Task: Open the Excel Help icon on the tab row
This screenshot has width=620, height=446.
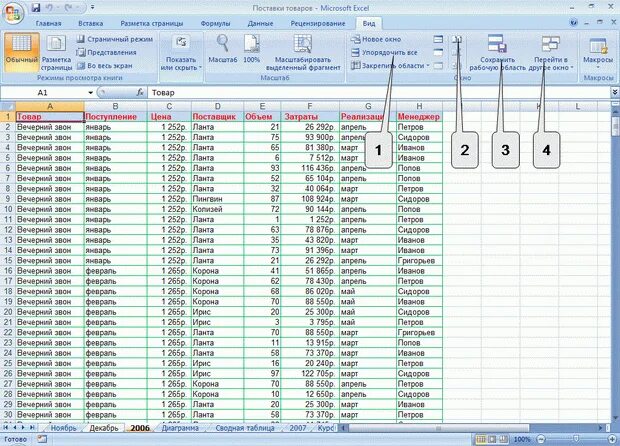Action: 573,23
